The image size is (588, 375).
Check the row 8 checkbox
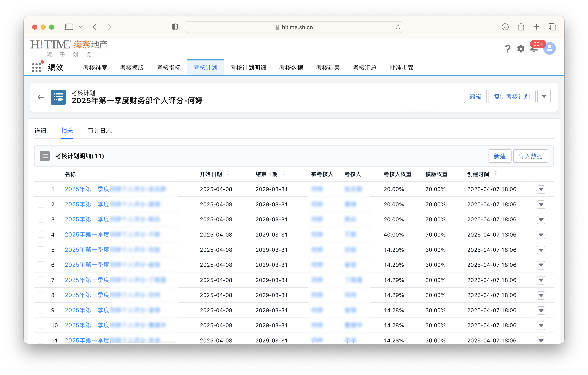pyautogui.click(x=41, y=295)
